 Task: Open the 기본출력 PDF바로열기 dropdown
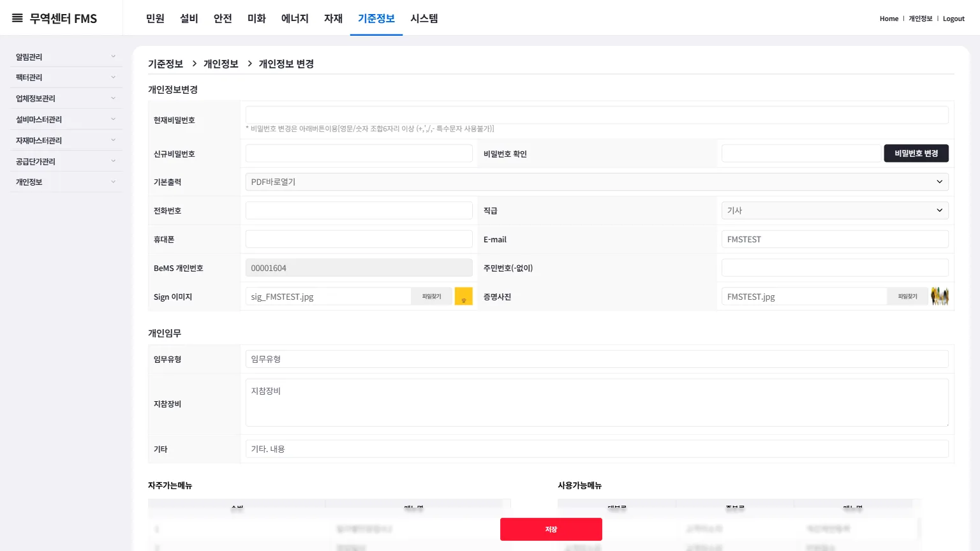coord(597,182)
